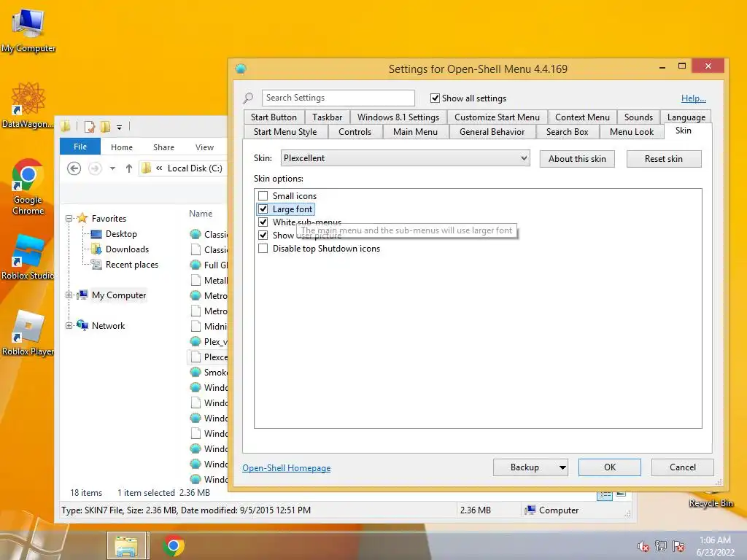Viewport: 747px width, 560px height.
Task: Switch Explorer to large icons view
Action: pyautogui.click(x=621, y=494)
